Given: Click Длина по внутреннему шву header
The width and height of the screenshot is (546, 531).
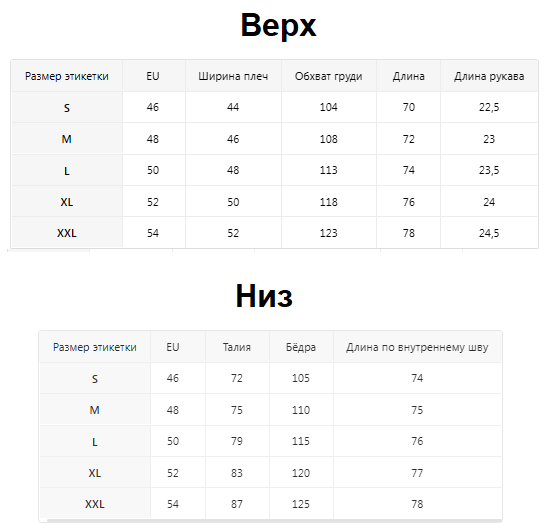Looking at the screenshot, I should 417,347.
